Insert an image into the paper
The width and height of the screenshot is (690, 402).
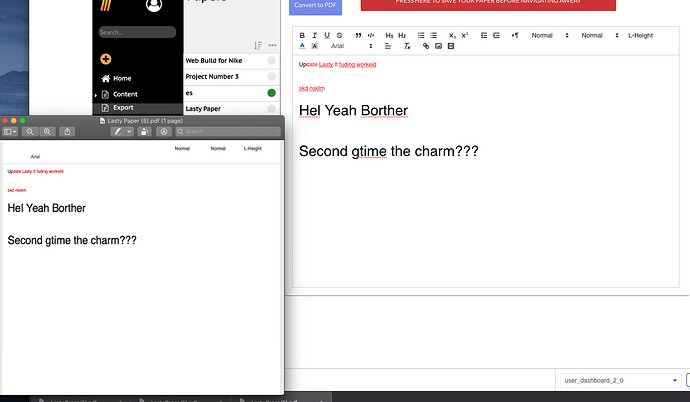pos(438,46)
